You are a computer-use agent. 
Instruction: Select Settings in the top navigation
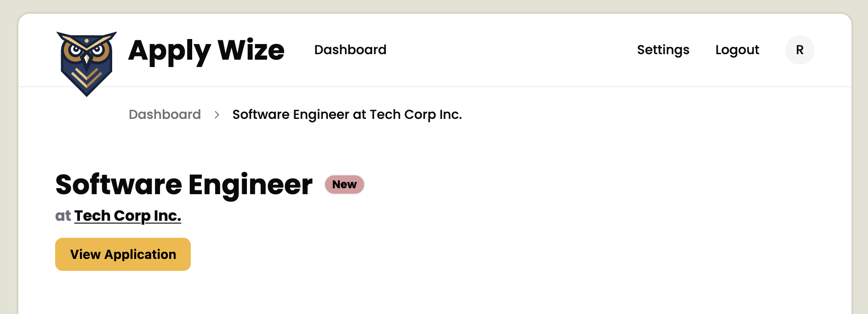tap(663, 50)
